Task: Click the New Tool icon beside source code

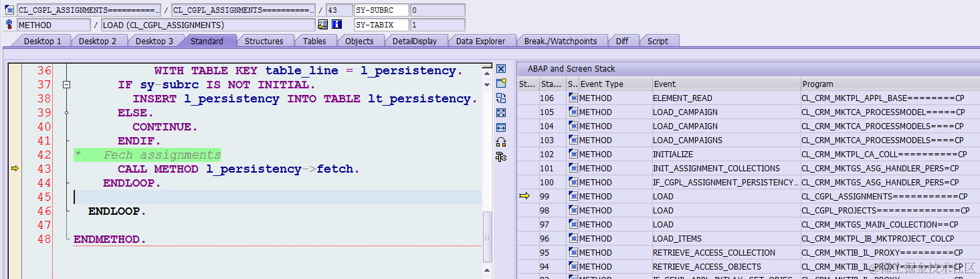Action: [501, 83]
